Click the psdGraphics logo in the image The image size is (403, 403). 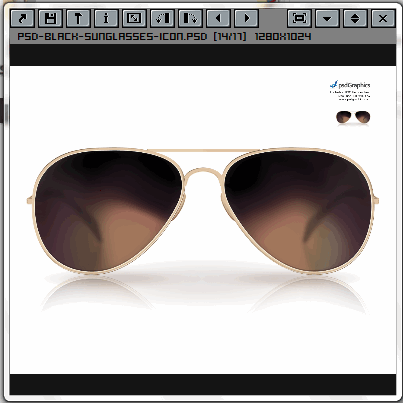tap(350, 85)
